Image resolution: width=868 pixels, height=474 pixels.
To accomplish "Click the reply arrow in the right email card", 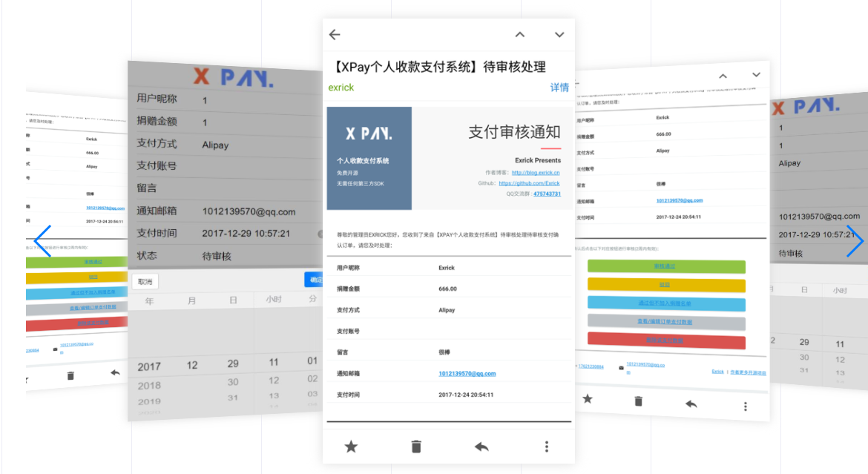I will pos(691,404).
